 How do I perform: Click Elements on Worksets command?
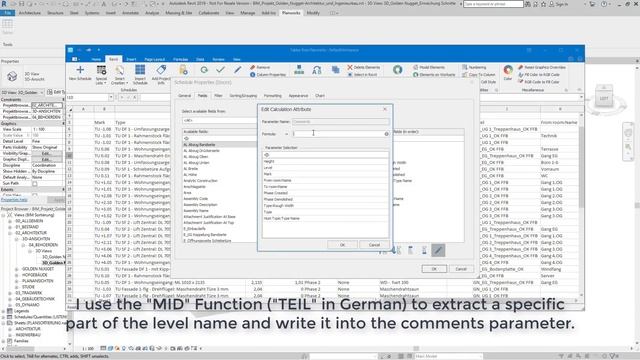pos(434,75)
